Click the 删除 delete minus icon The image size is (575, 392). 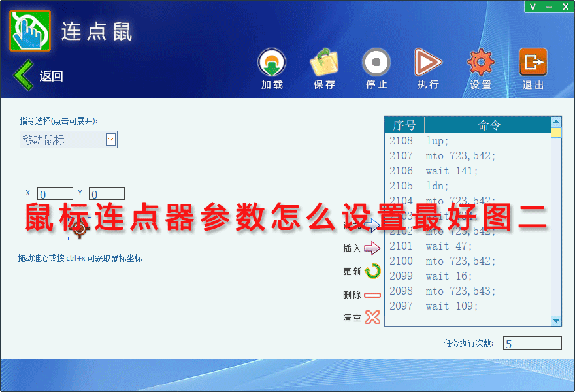372,295
